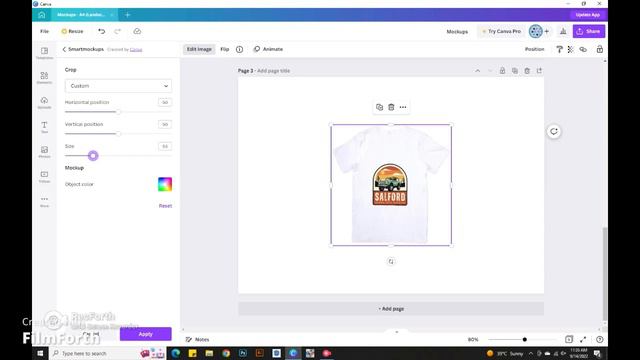Open the Uploads sidebar panel
The image size is (640, 360).
(44, 102)
